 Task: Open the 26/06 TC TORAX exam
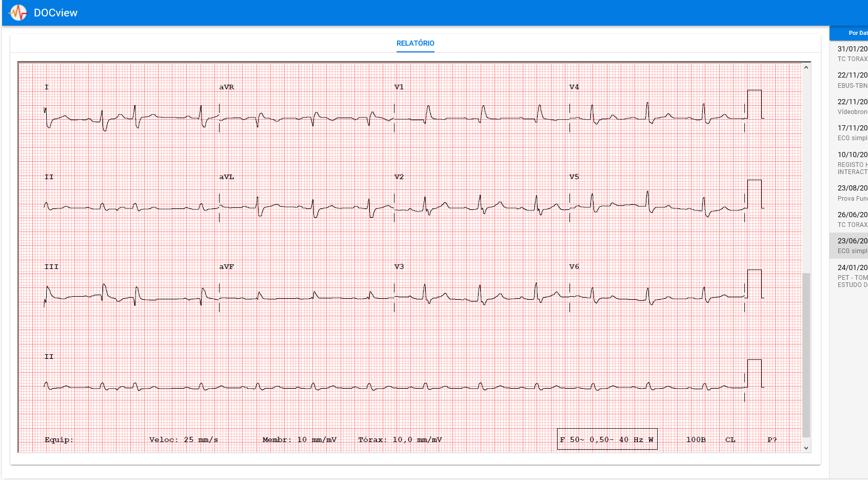tap(852, 219)
